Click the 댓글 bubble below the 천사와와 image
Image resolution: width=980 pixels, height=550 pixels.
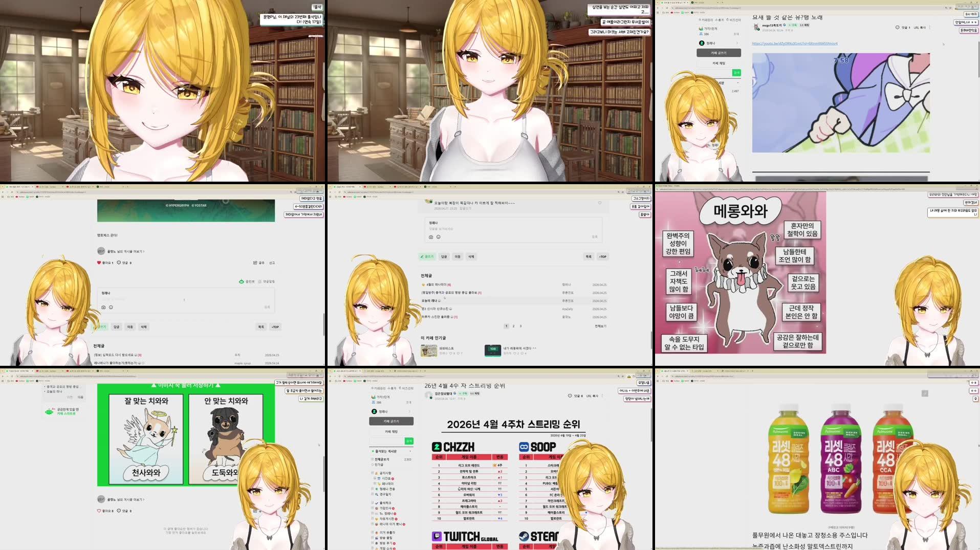tap(119, 511)
